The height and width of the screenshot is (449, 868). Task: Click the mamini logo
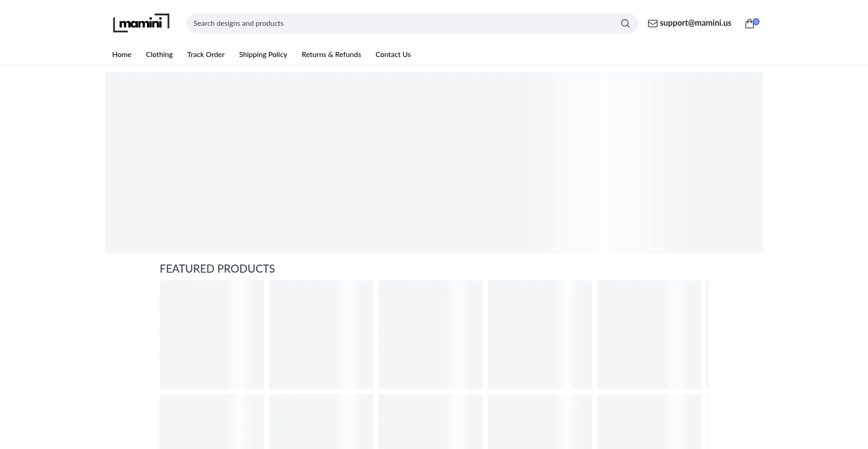141,23
